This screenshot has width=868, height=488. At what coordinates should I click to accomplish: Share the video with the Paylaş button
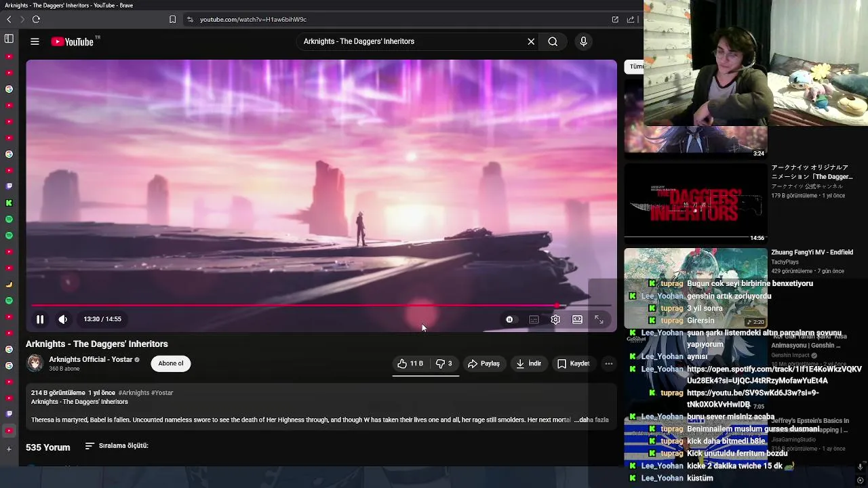[x=484, y=363]
